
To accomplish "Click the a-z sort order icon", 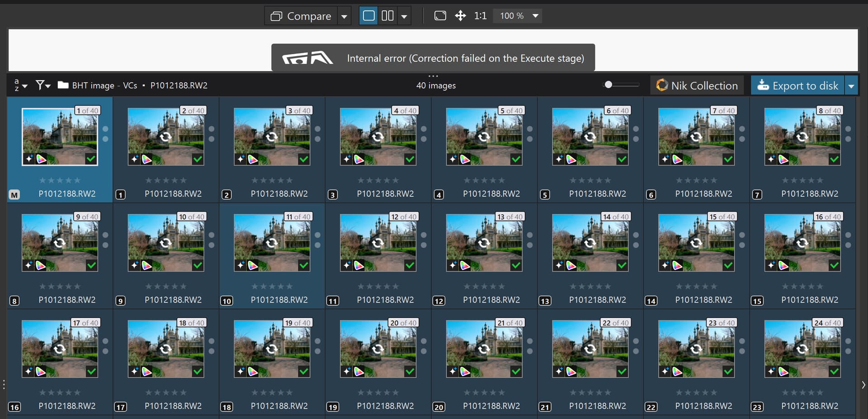I will pyautogui.click(x=20, y=85).
